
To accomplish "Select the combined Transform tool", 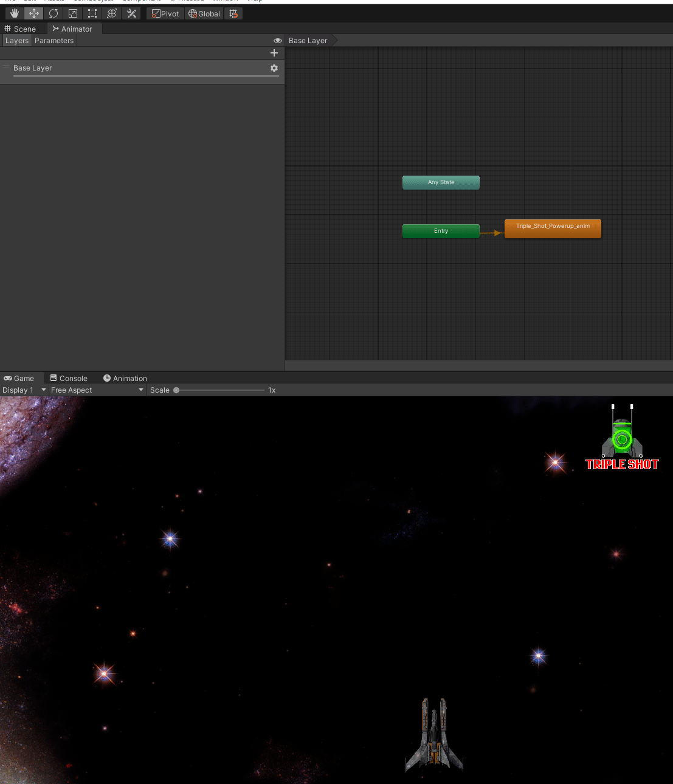I will [x=112, y=13].
